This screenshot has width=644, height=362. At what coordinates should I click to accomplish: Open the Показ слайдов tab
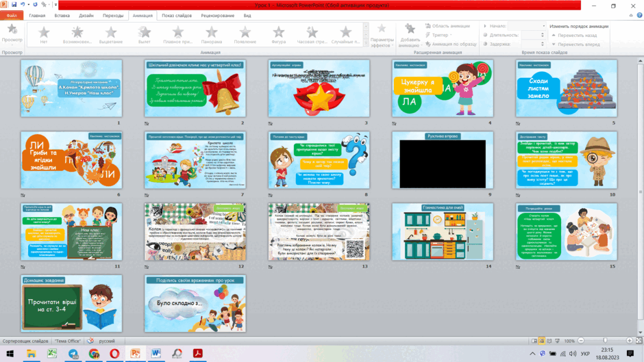pyautogui.click(x=177, y=16)
